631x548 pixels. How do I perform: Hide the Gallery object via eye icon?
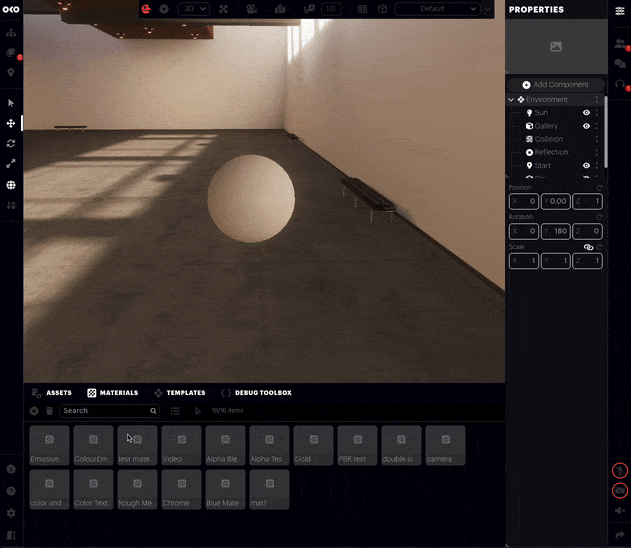point(587,126)
